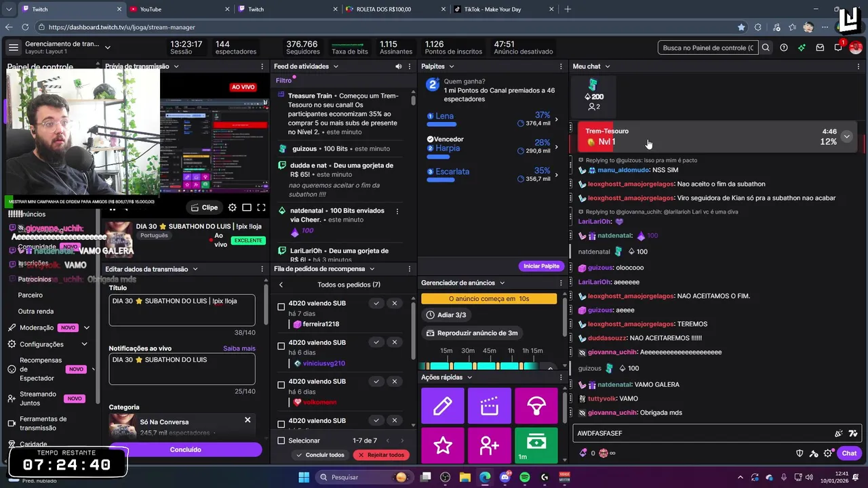The image size is (868, 488).
Task: Collapse the Trem-Tesouro banner chevron
Action: pos(846,136)
